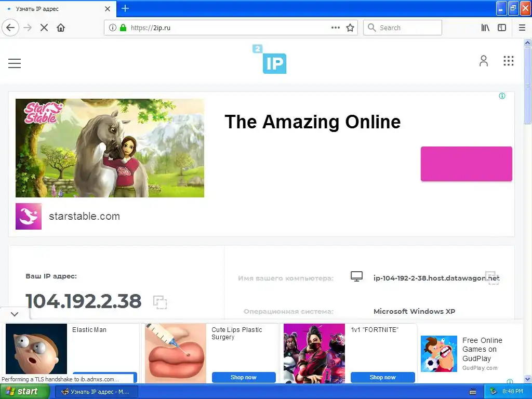Click Shop now under Cute Lips ad
This screenshot has width=532, height=399.
pyautogui.click(x=244, y=377)
